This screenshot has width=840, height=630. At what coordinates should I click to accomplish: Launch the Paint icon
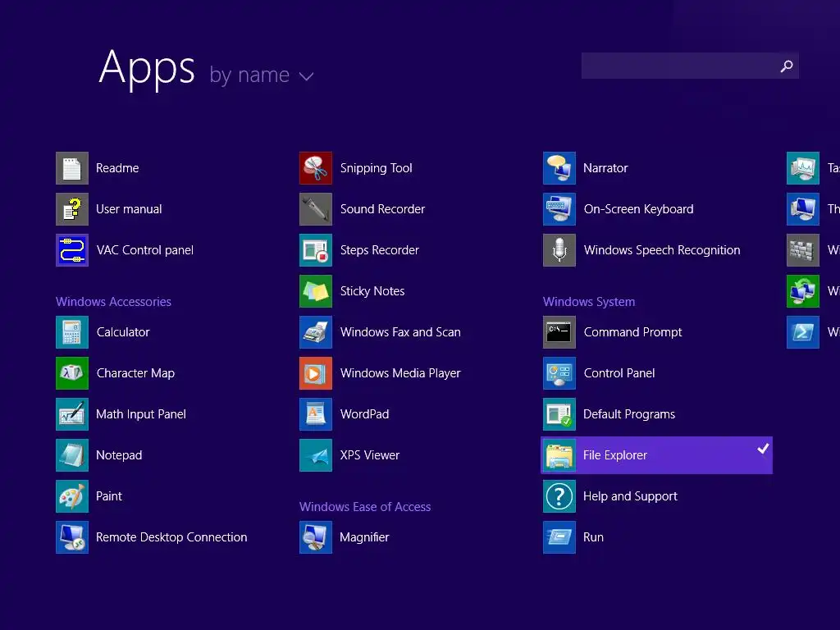(72, 496)
